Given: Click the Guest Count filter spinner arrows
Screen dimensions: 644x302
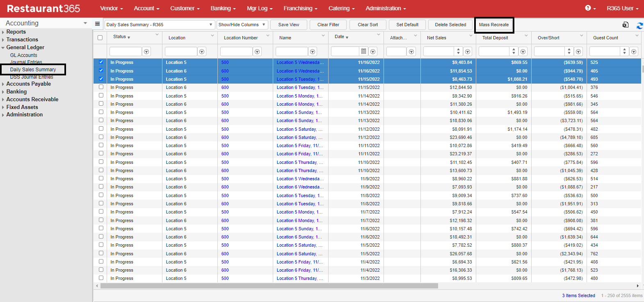Looking at the screenshot, I should [x=624, y=51].
